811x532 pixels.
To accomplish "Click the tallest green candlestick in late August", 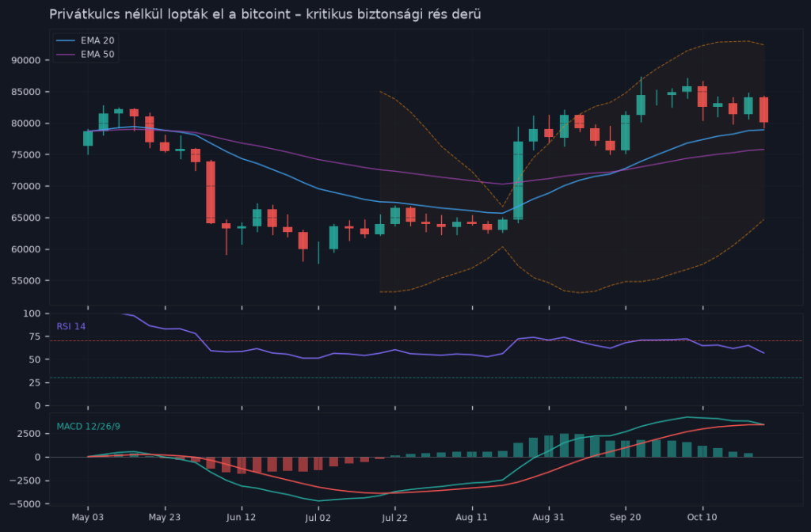I will coord(518,180).
